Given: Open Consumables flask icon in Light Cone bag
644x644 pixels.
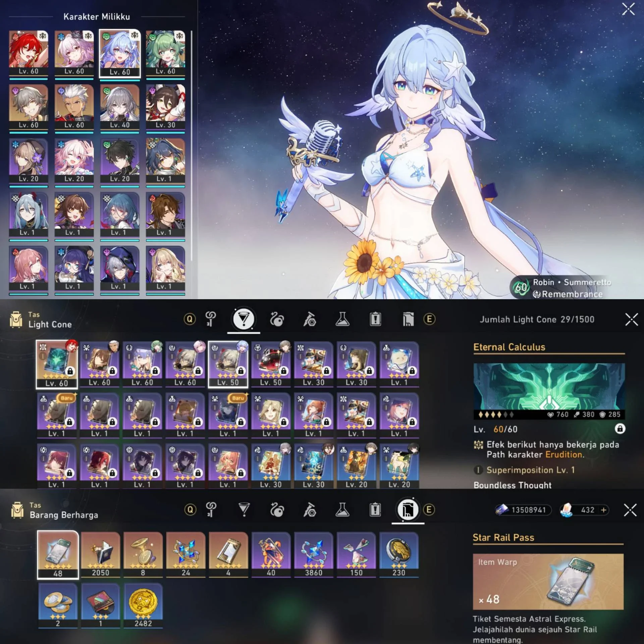Looking at the screenshot, I should point(342,319).
